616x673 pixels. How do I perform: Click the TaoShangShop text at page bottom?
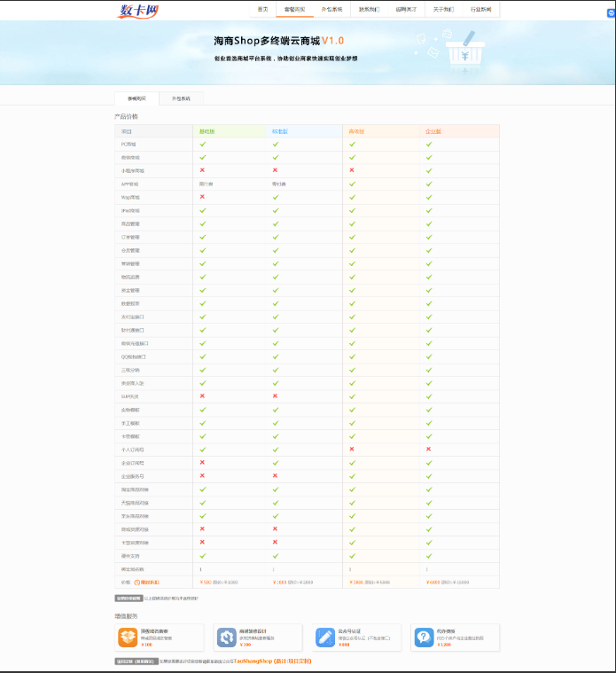click(253, 661)
